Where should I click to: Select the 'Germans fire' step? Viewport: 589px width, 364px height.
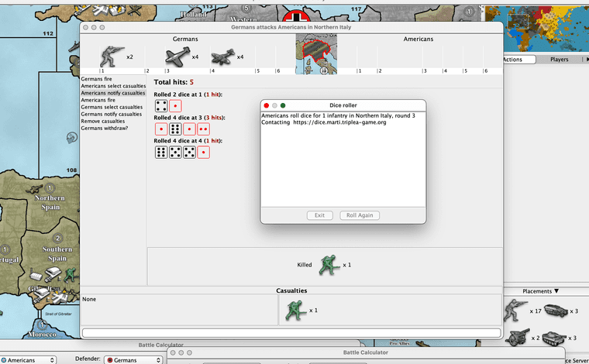97,79
